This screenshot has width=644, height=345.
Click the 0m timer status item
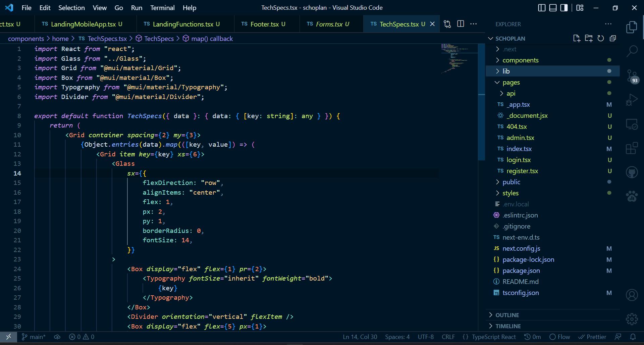point(533,337)
